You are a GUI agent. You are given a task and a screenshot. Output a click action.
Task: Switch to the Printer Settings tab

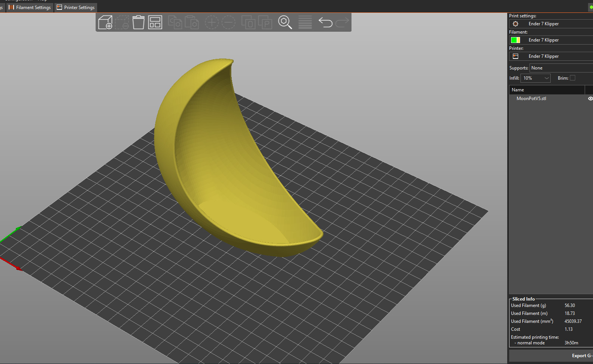(76, 8)
